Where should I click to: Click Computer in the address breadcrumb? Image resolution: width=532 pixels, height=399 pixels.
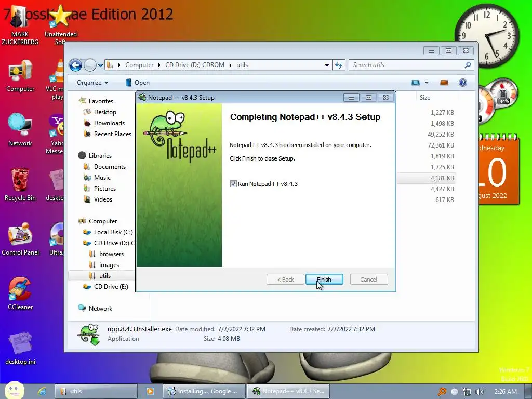[139, 65]
